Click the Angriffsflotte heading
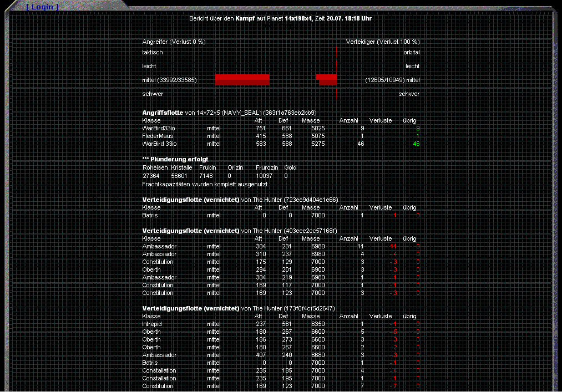 pos(163,113)
